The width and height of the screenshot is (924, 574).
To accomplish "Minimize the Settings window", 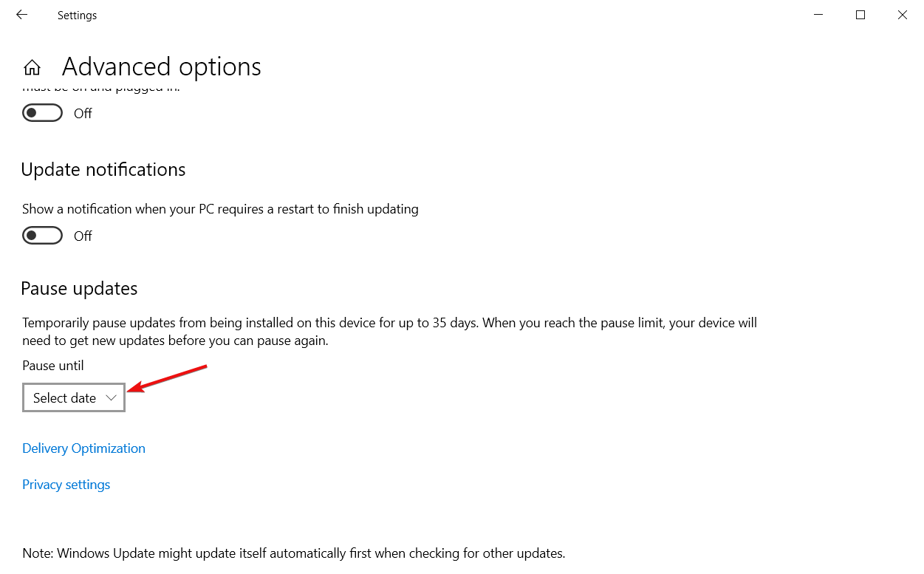I will [818, 15].
